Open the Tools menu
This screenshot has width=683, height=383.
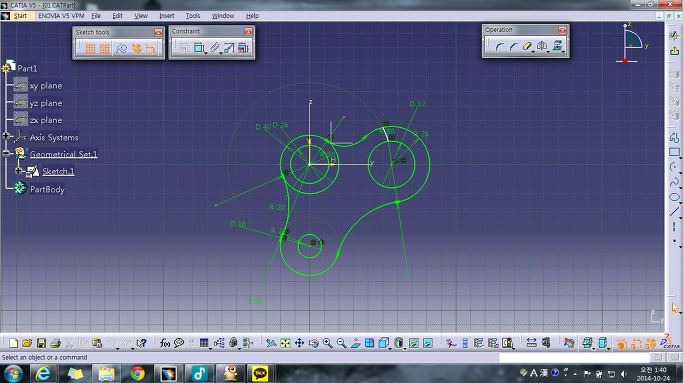(x=193, y=16)
